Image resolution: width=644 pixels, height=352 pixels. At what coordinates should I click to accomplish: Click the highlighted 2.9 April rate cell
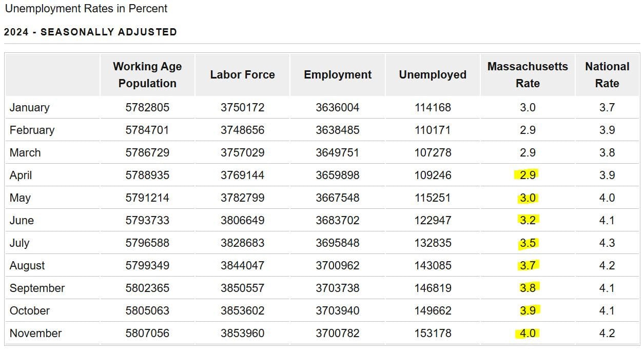pyautogui.click(x=528, y=175)
